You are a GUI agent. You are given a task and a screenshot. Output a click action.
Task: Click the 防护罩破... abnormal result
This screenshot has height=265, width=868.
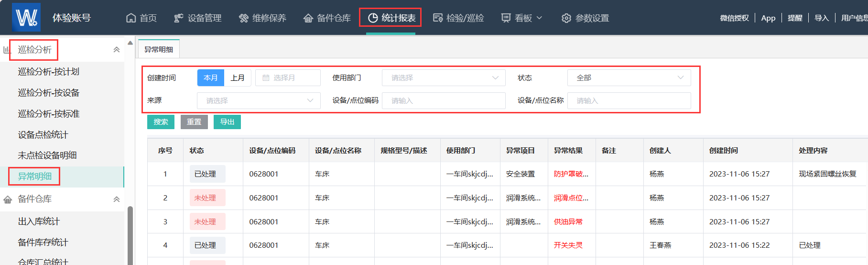pos(571,174)
